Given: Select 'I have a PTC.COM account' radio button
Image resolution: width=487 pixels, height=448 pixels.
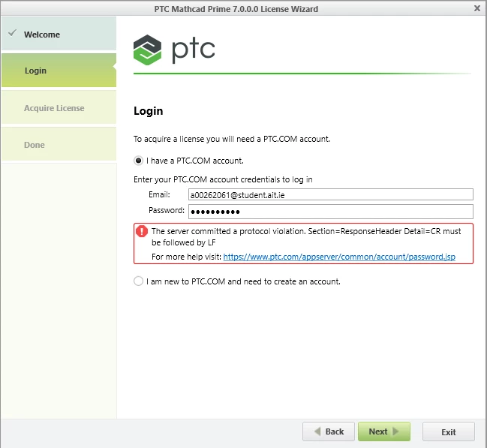Looking at the screenshot, I should tap(138, 161).
